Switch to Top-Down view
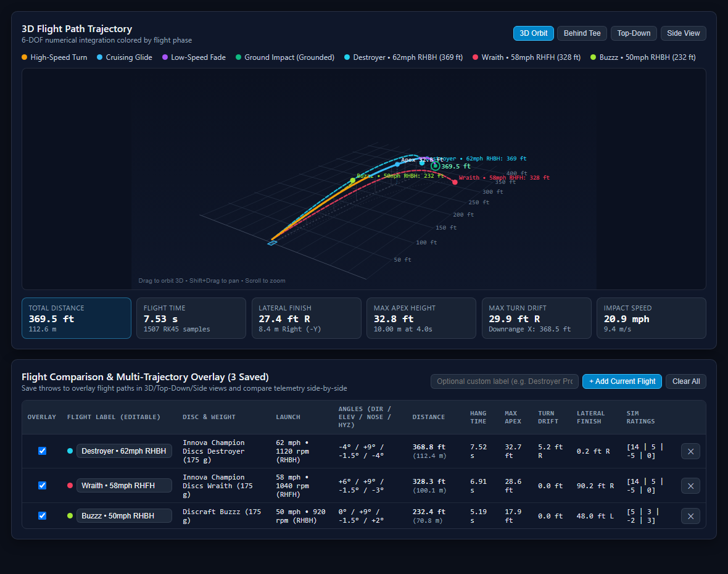Viewport: 728px width, 574px height. tap(633, 33)
